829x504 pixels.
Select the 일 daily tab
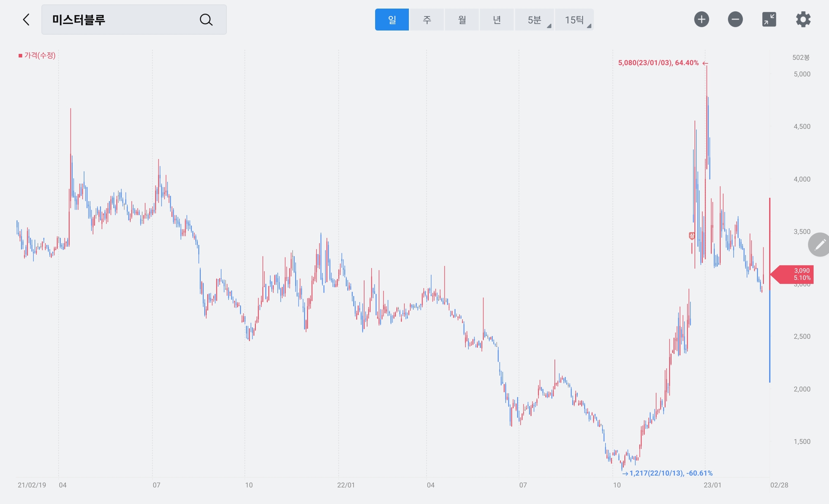(x=392, y=20)
